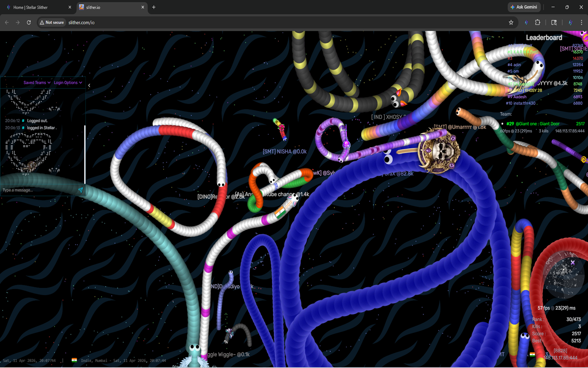Select the logged in Stellar chat message
Screen dimensions: 588x368
tap(42, 128)
